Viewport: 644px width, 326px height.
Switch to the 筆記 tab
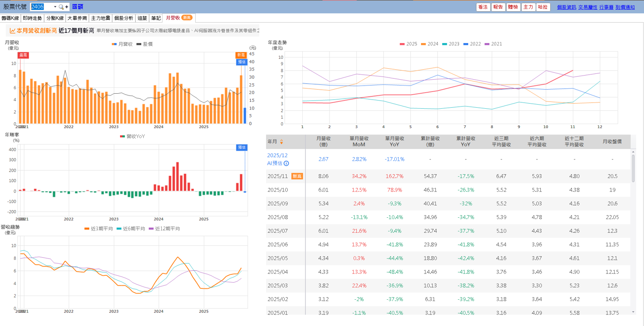(x=156, y=18)
